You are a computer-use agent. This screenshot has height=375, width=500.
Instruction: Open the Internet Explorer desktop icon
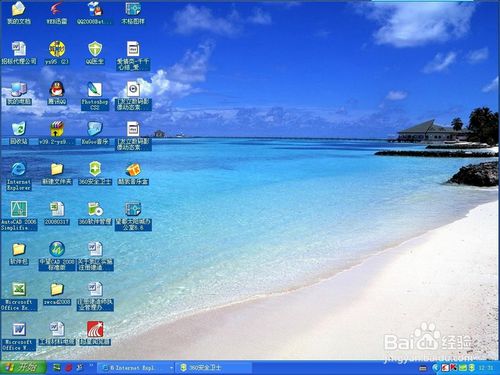coord(19,176)
